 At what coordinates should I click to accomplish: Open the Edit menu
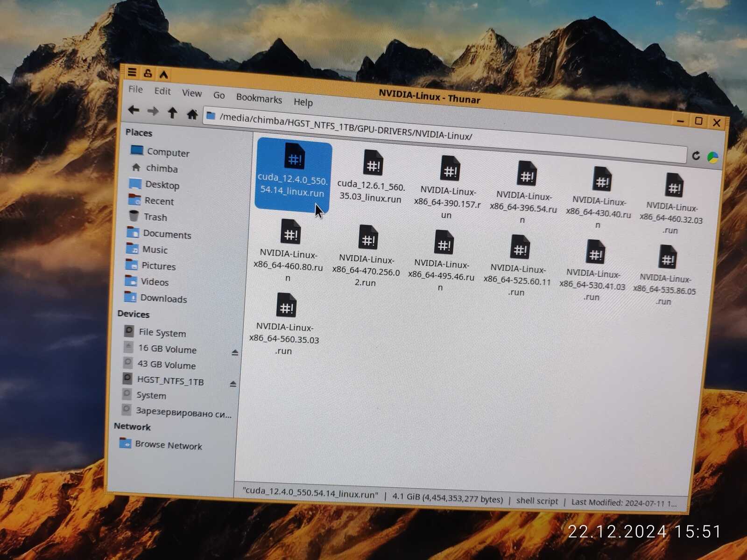point(162,91)
